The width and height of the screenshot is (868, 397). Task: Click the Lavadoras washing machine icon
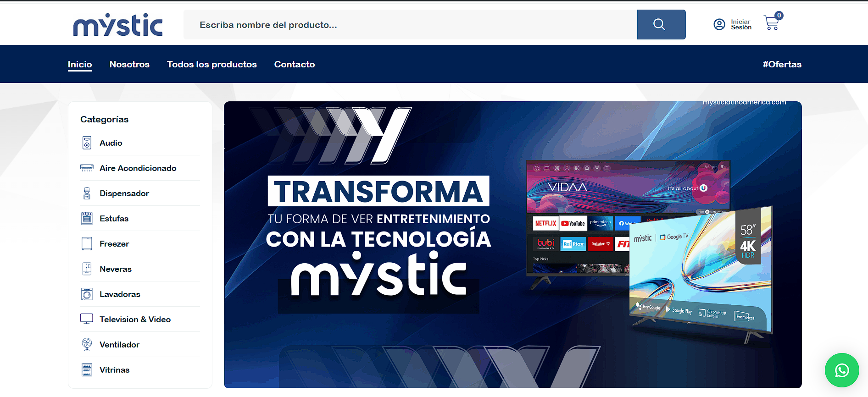(87, 294)
